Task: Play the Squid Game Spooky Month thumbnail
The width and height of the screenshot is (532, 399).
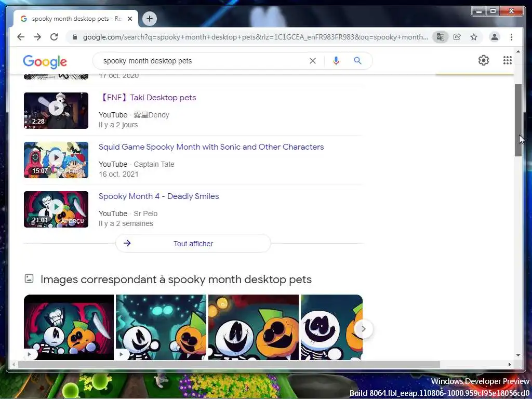Action: [x=56, y=160]
